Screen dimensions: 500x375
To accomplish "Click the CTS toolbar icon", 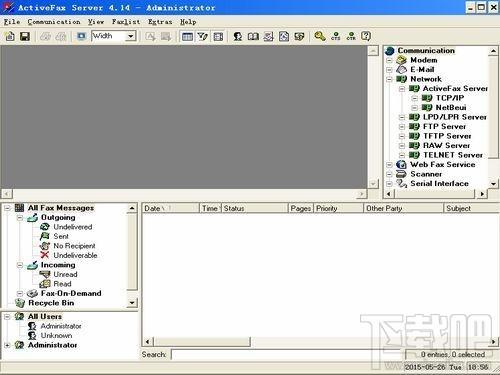I will pos(336,36).
